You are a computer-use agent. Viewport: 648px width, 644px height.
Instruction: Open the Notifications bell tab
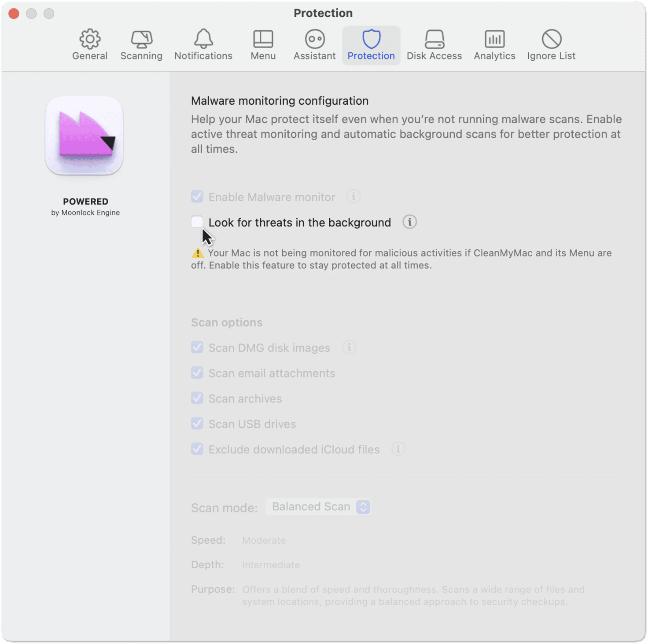coord(203,45)
